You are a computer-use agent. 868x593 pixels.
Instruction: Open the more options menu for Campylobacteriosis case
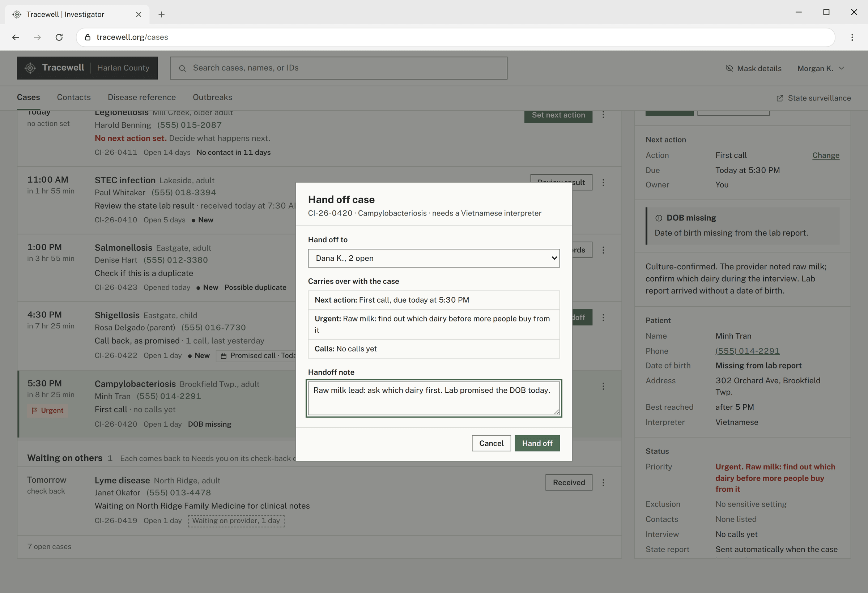pos(603,386)
